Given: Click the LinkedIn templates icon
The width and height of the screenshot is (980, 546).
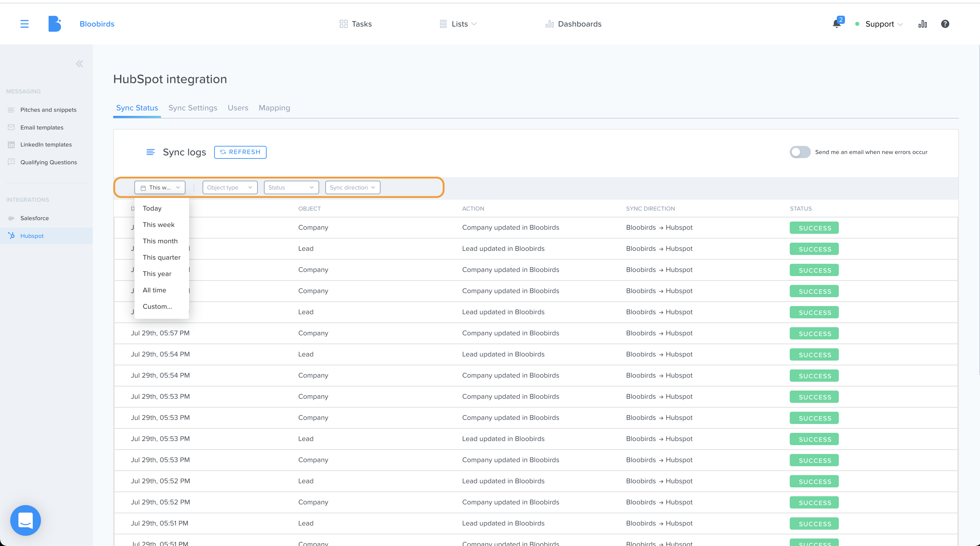Looking at the screenshot, I should pos(11,145).
